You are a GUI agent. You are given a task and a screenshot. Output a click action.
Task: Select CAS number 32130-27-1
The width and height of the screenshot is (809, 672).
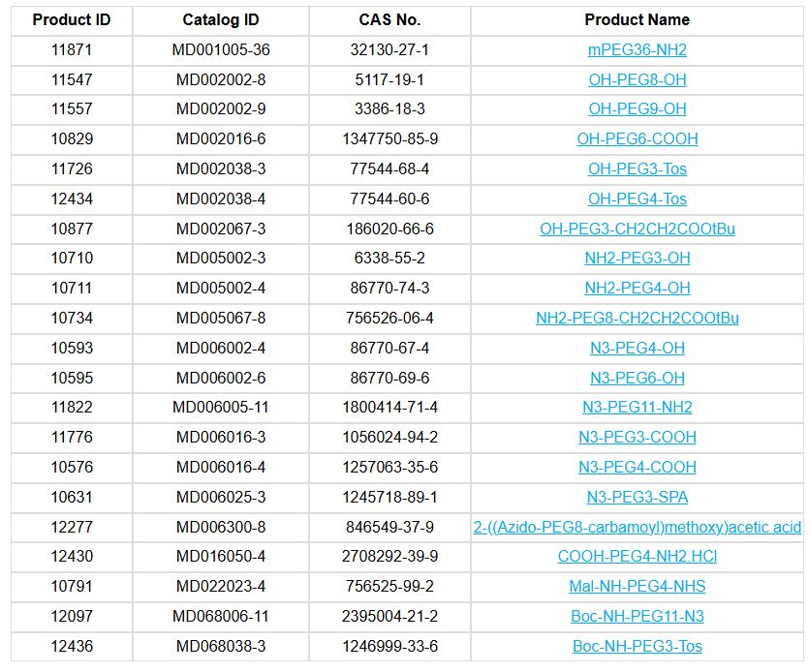click(389, 50)
